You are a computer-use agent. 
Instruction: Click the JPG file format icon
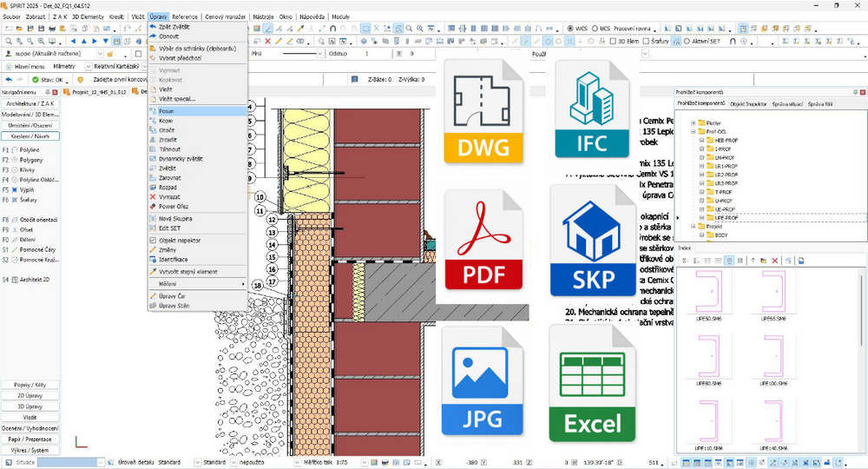point(482,381)
